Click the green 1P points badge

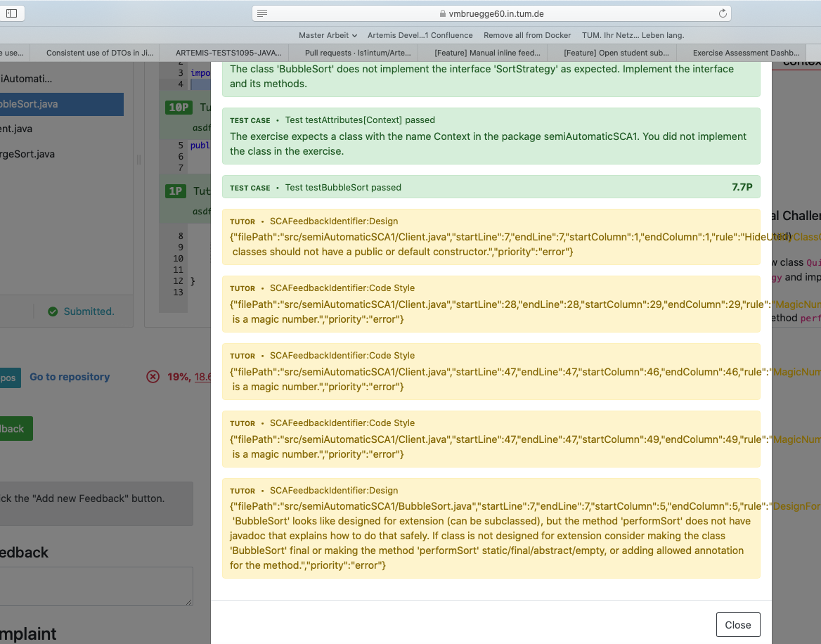pyautogui.click(x=175, y=191)
